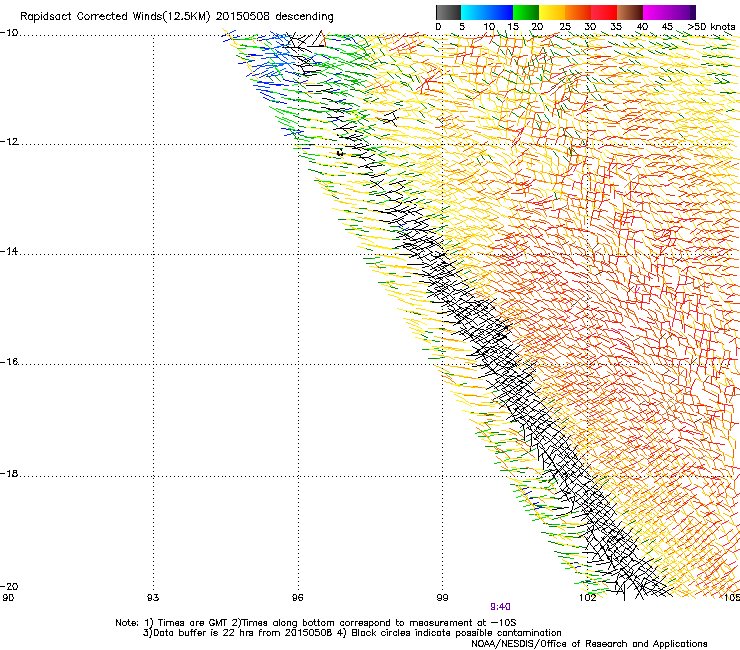Viewport: 740px width, 650px height.
Task: Click the -14 latitude axis label
Action: point(9,252)
